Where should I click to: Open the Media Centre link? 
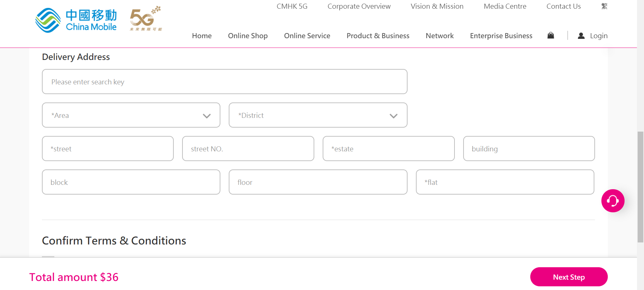pos(505,6)
